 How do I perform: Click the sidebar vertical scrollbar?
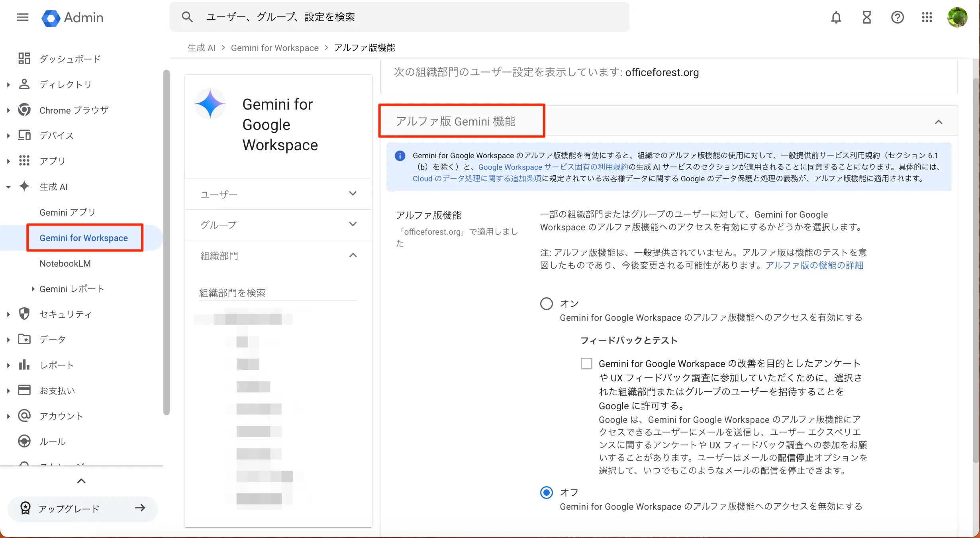tap(167, 242)
